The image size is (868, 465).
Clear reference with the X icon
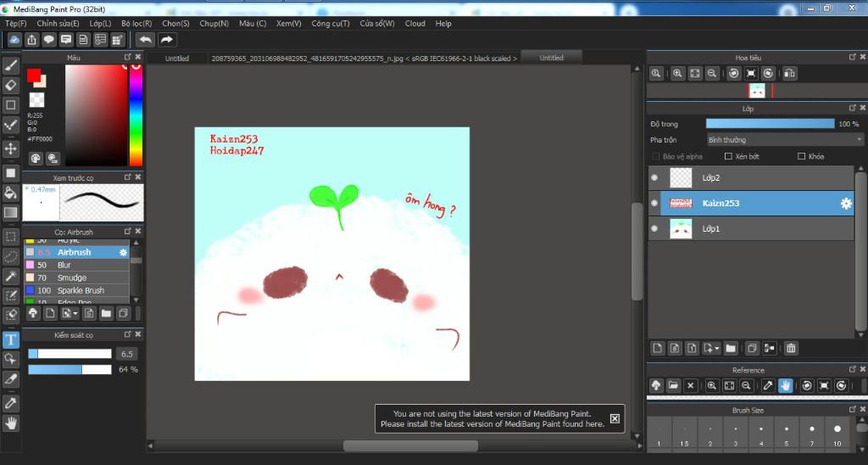coord(690,385)
